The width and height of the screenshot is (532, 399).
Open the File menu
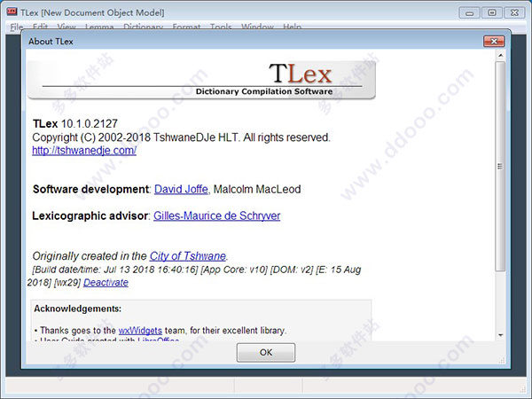pos(16,27)
